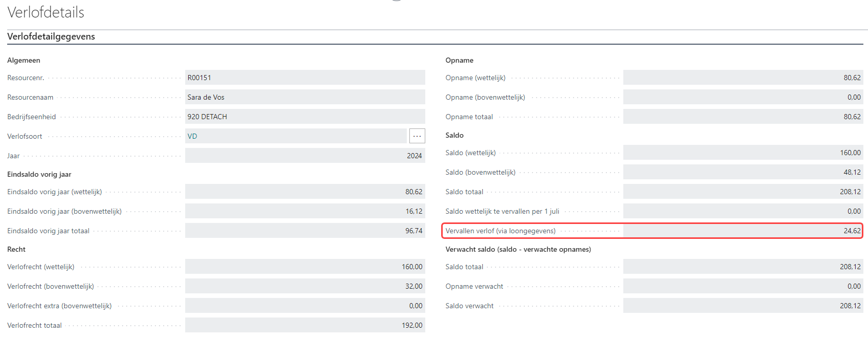Click Eindsaldo vorig jaar (bovenwettelijk) value
This screenshot has width=868, height=337.
(x=305, y=211)
